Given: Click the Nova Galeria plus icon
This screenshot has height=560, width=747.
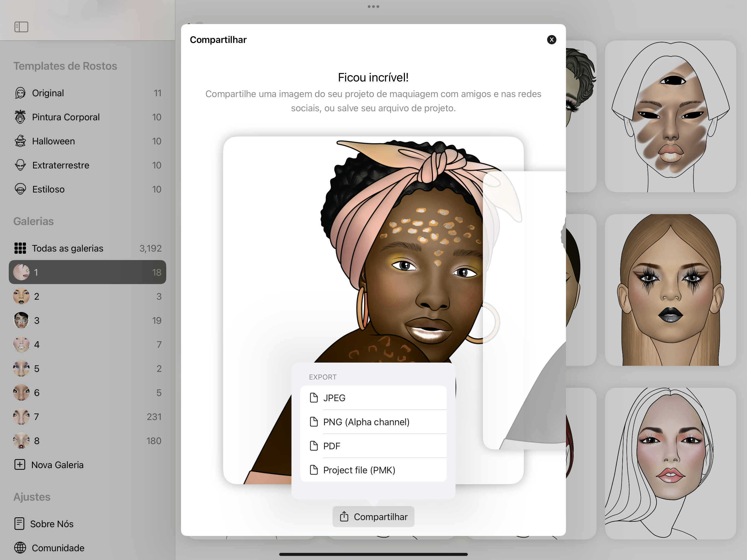Looking at the screenshot, I should [x=20, y=465].
